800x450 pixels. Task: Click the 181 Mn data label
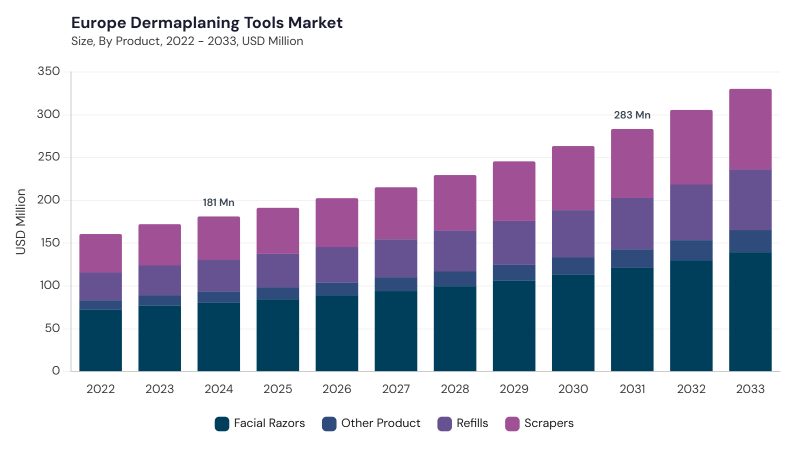218,203
